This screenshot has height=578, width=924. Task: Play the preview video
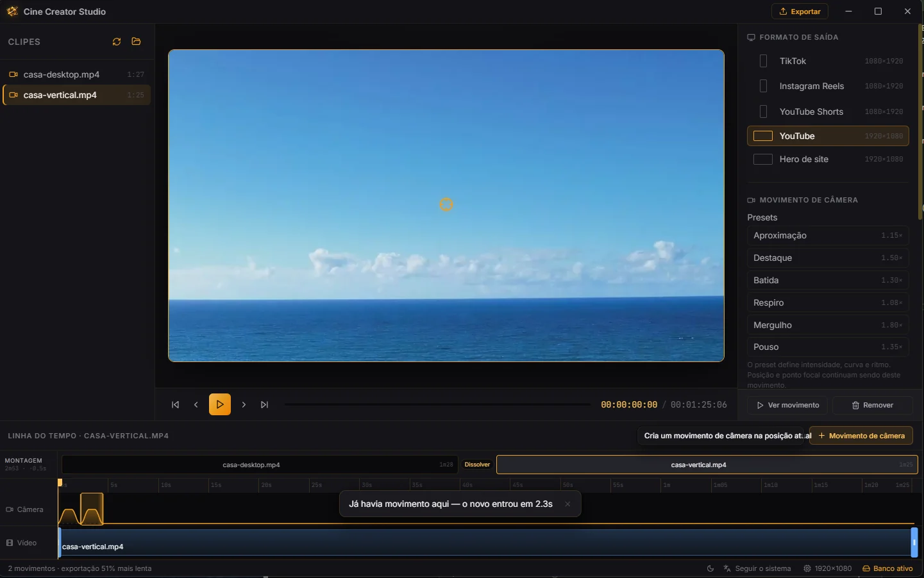(x=220, y=405)
